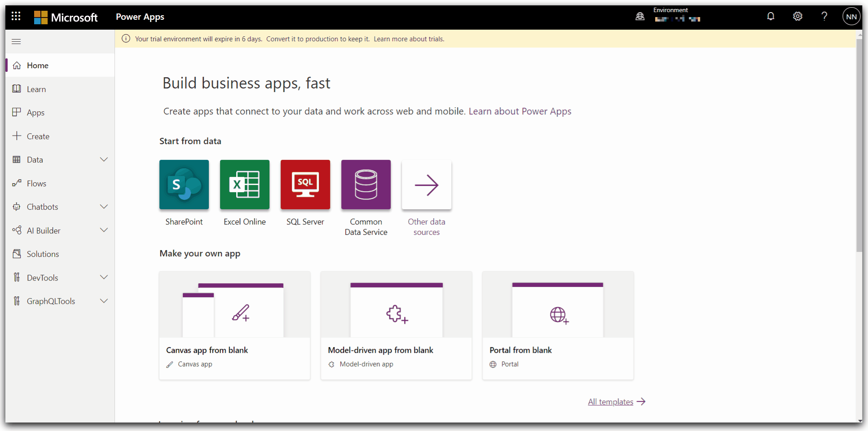Expand the Data menu chevron
The image size is (868, 431).
pyautogui.click(x=104, y=160)
